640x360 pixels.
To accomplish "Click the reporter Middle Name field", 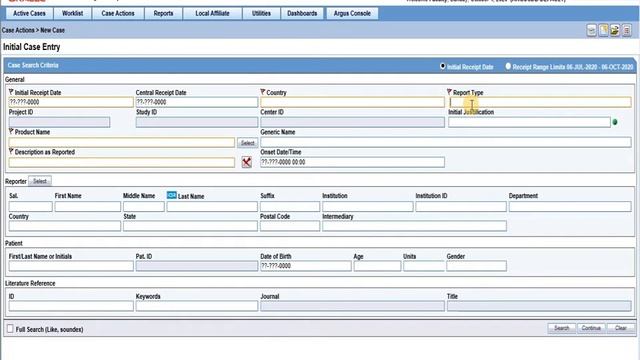I will [144, 207].
